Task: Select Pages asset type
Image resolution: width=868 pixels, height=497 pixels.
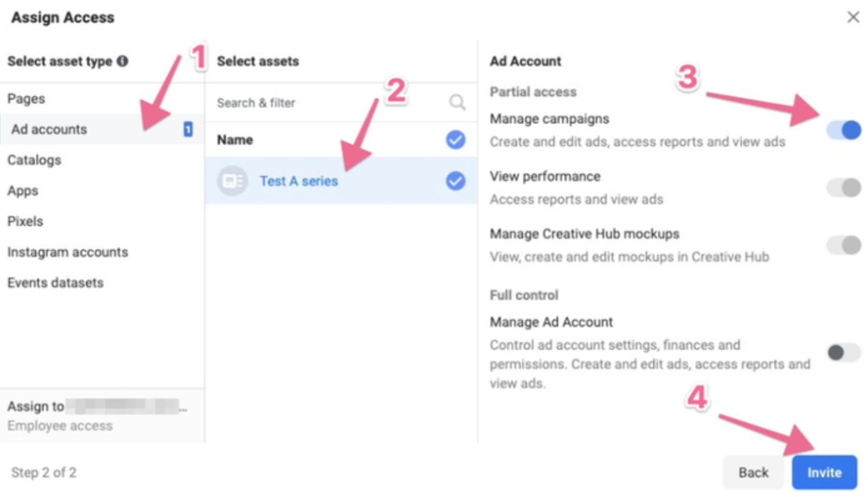Action: (26, 99)
